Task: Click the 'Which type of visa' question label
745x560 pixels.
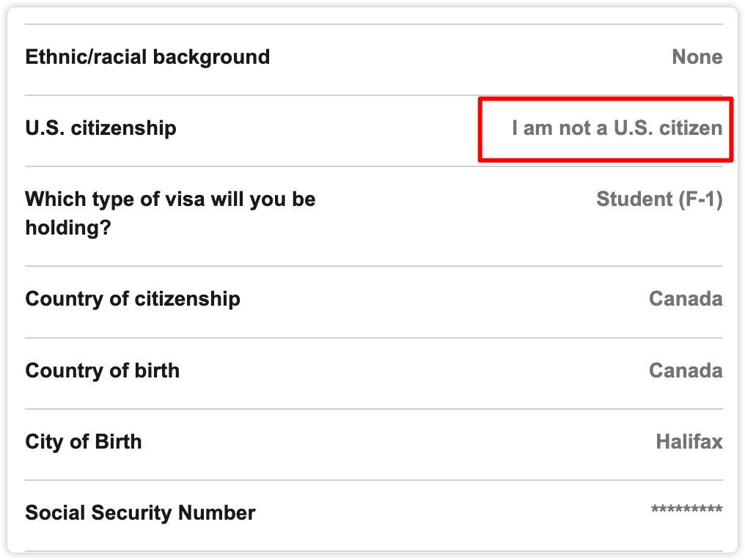Action: [170, 213]
